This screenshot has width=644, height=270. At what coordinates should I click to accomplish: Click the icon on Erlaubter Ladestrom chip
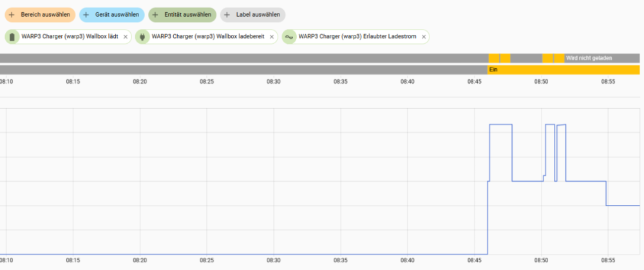point(289,37)
